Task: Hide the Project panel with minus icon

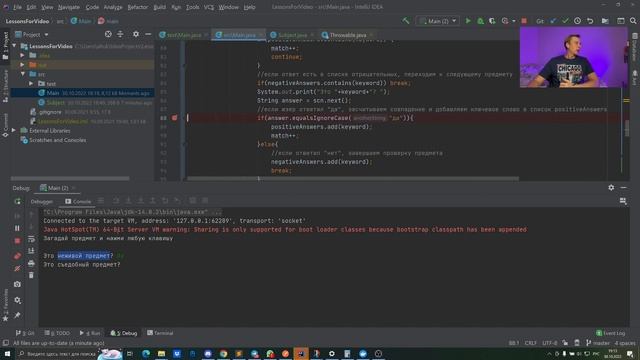Action: (148, 34)
